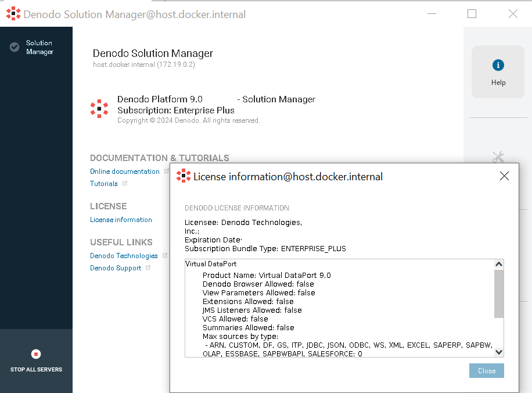
Task: Click 'Subscription Bundle Type: ENTERPRISE_PLUS' text
Action: 265,249
